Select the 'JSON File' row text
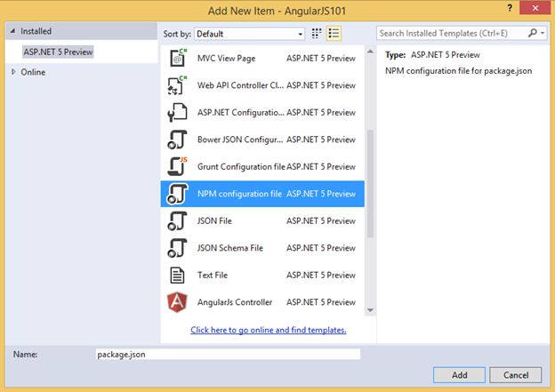The height and width of the screenshot is (392, 555). click(x=214, y=221)
